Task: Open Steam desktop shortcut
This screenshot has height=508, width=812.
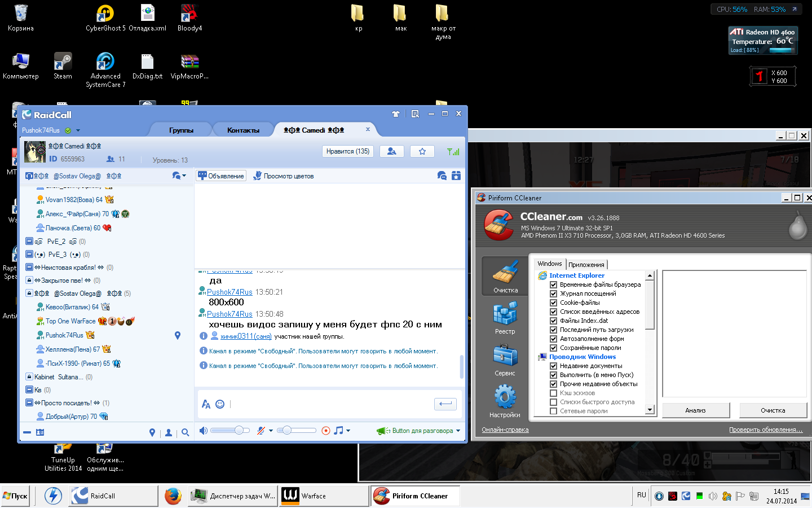Action: pos(63,65)
